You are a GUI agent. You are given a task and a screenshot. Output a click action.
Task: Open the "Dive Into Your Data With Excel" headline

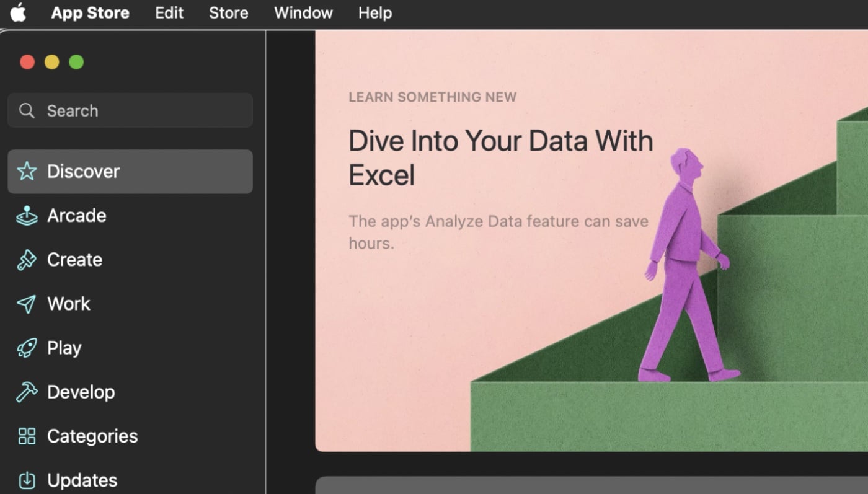tap(500, 157)
